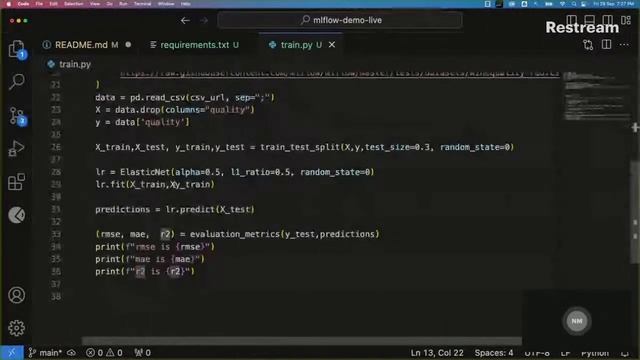This screenshot has width=640, height=360.
Task: Open the Source Control view
Action: (17, 116)
